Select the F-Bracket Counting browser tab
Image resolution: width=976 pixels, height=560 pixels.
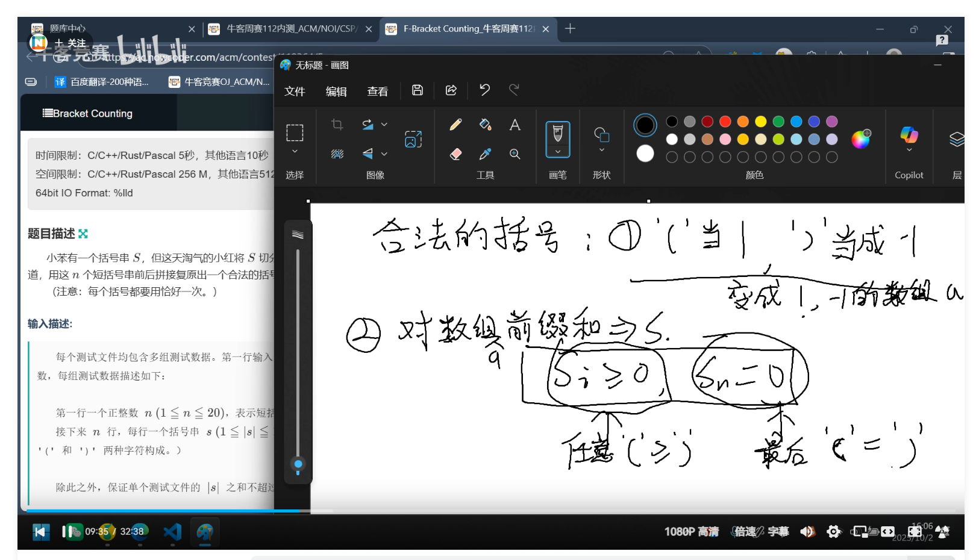coord(468,28)
